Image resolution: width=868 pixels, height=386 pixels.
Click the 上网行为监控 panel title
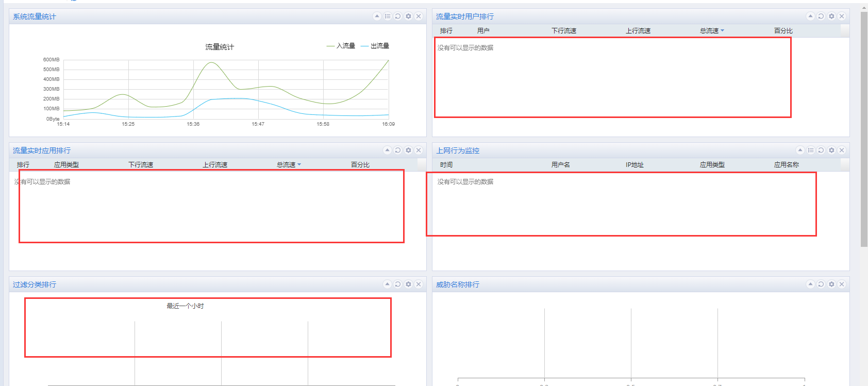click(x=458, y=150)
